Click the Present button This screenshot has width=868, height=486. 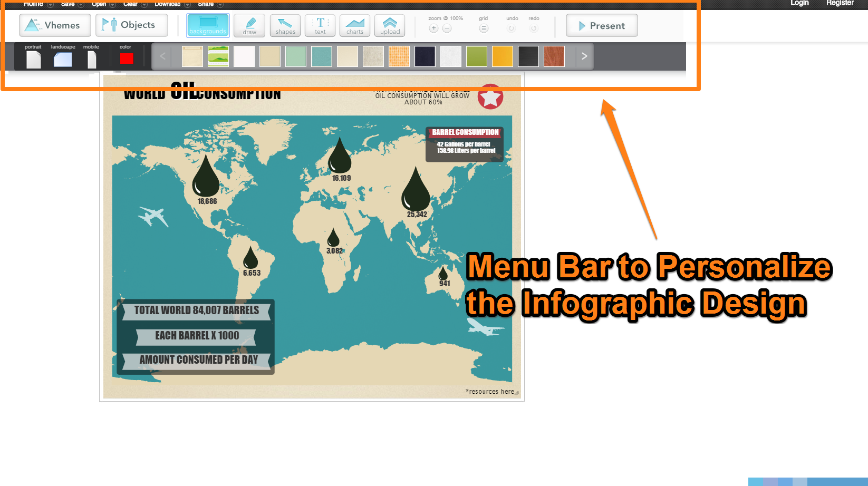point(602,25)
